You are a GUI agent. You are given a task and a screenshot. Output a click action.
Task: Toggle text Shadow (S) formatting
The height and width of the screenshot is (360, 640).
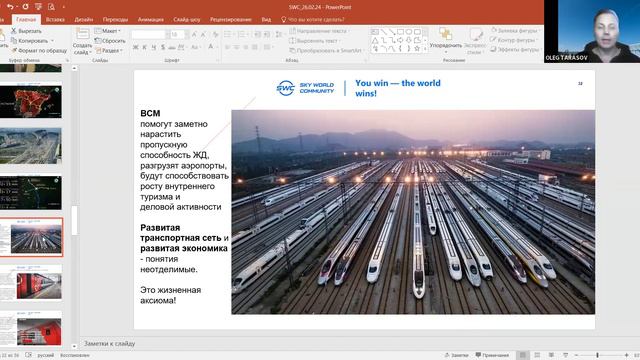click(163, 47)
